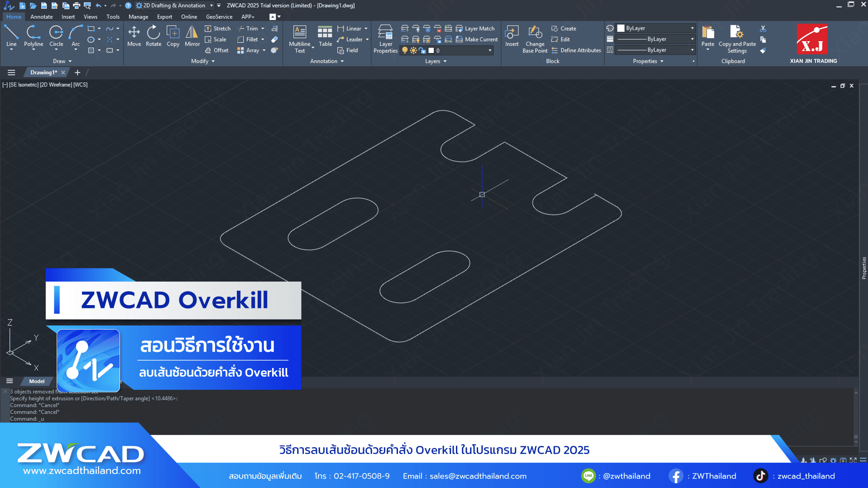Click the Plot Preview icon in quick access
Screen dimensions: 868x488
coord(87,5)
